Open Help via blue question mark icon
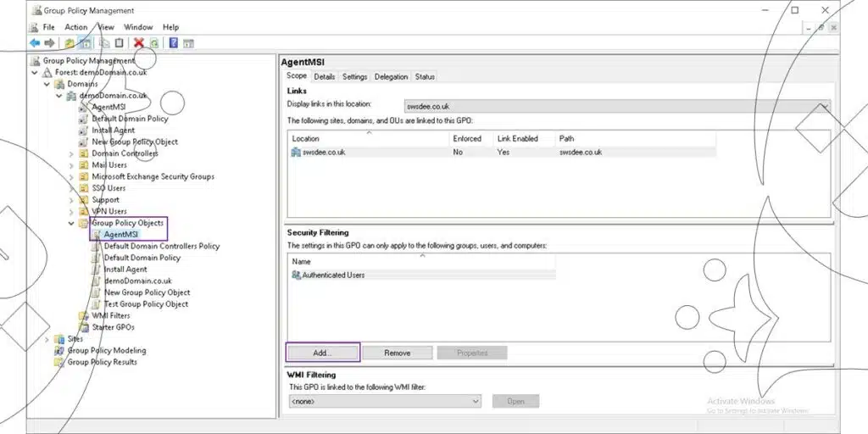The image size is (868, 434). 173,43
